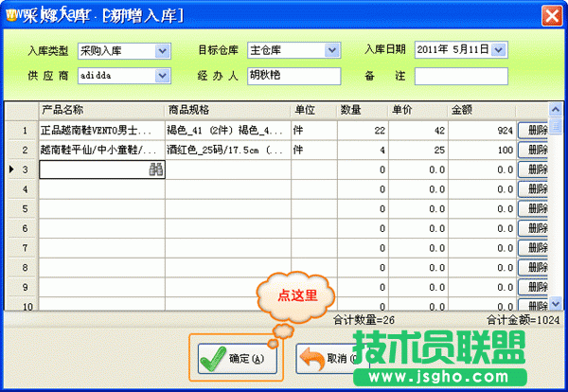Click the 删除 button in row 4
Viewport: 568px width, 392px height.
pyautogui.click(x=533, y=189)
